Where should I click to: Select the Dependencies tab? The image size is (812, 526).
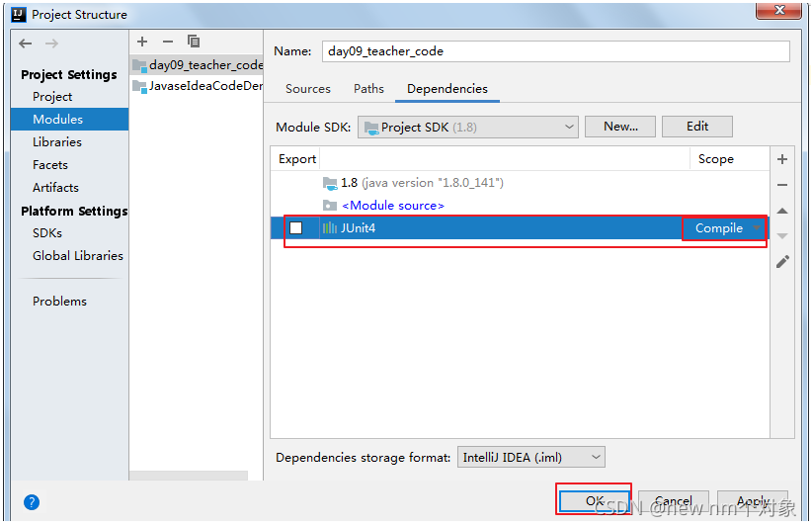pyautogui.click(x=447, y=89)
